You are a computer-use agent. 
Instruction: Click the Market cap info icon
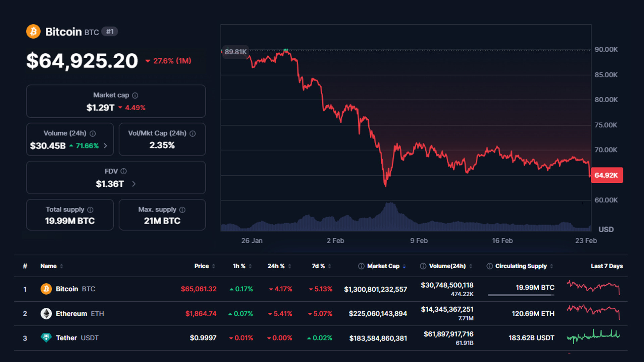pyautogui.click(x=135, y=96)
